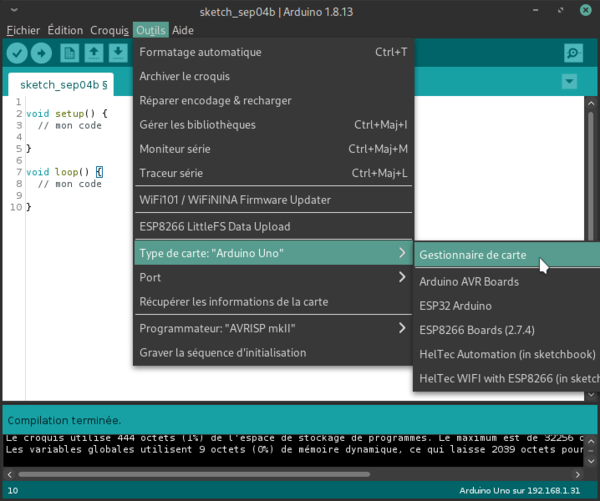The width and height of the screenshot is (600, 501).
Task: Click the Verify checkmark toolbar icon
Action: (17, 53)
